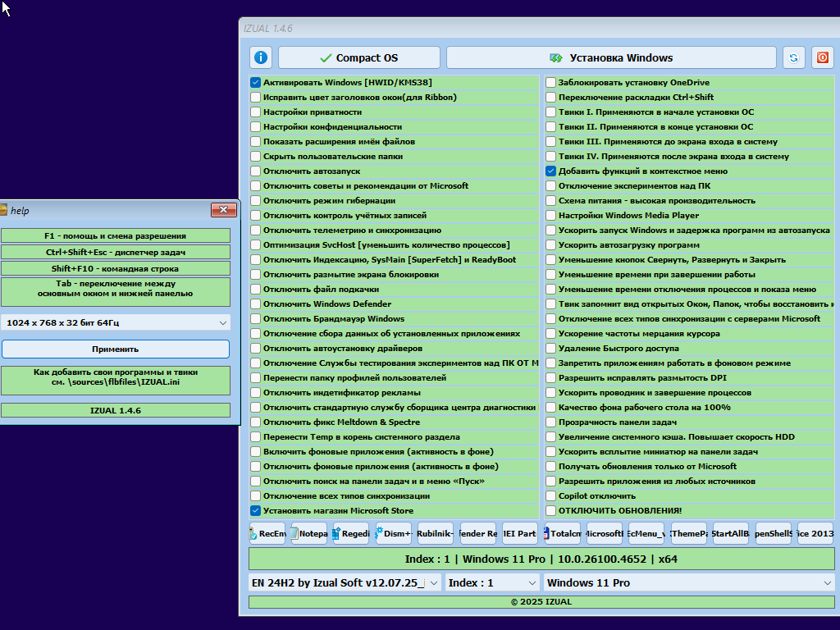Check Настройки приватности option
The height and width of the screenshot is (630, 840).
[x=256, y=112]
